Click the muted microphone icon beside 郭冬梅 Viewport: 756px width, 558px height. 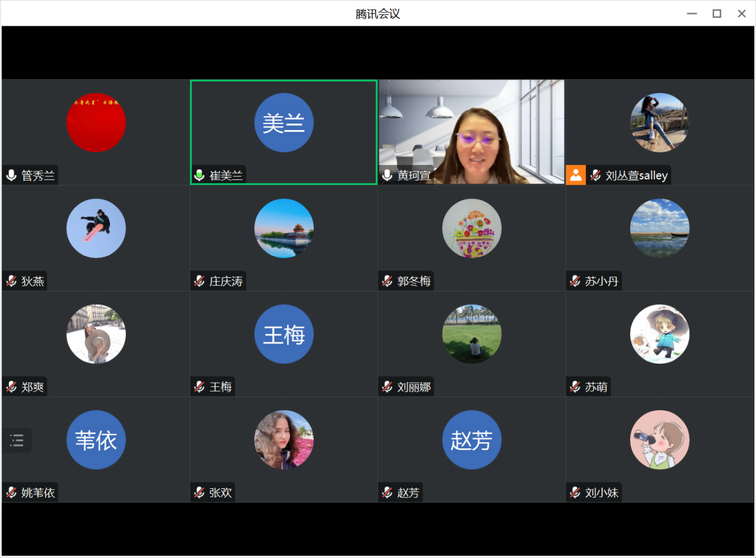(x=388, y=281)
